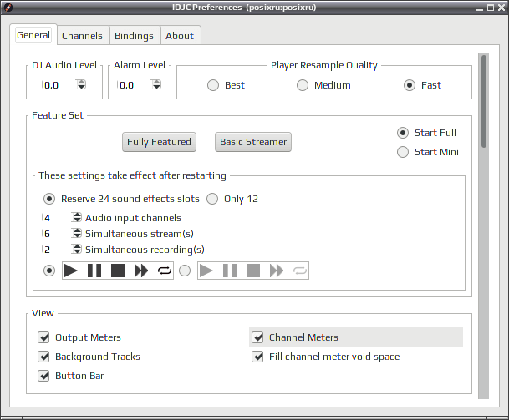Click the Audio input channels spinner arrows
509x420 pixels.
[x=77, y=217]
